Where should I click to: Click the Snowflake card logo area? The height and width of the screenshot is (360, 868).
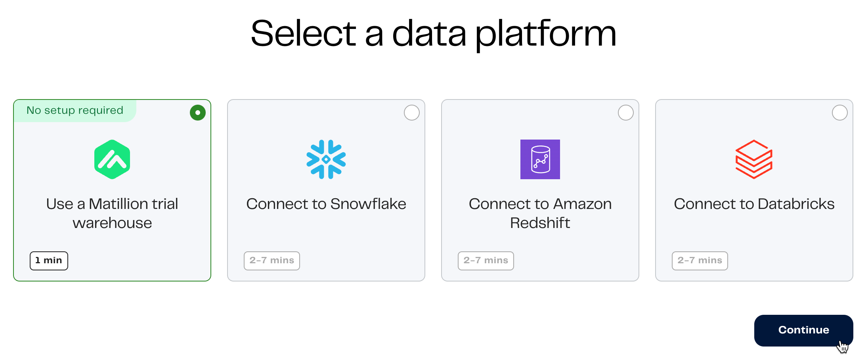pyautogui.click(x=326, y=159)
